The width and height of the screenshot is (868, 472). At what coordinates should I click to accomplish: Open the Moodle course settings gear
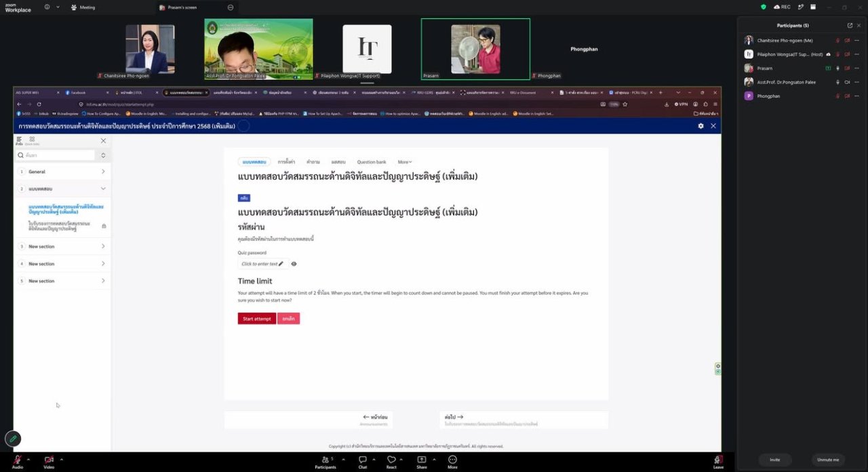tap(701, 125)
